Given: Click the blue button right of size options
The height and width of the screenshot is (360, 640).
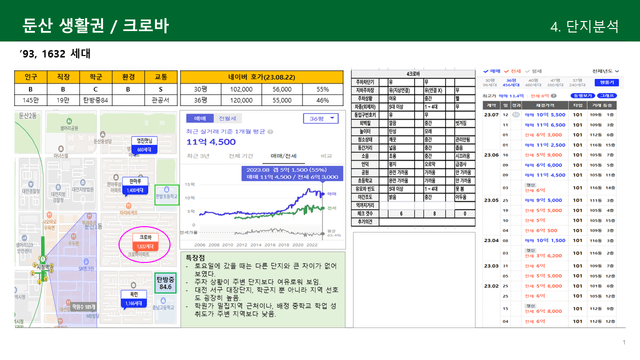Looking at the screenshot, I should [607, 82].
